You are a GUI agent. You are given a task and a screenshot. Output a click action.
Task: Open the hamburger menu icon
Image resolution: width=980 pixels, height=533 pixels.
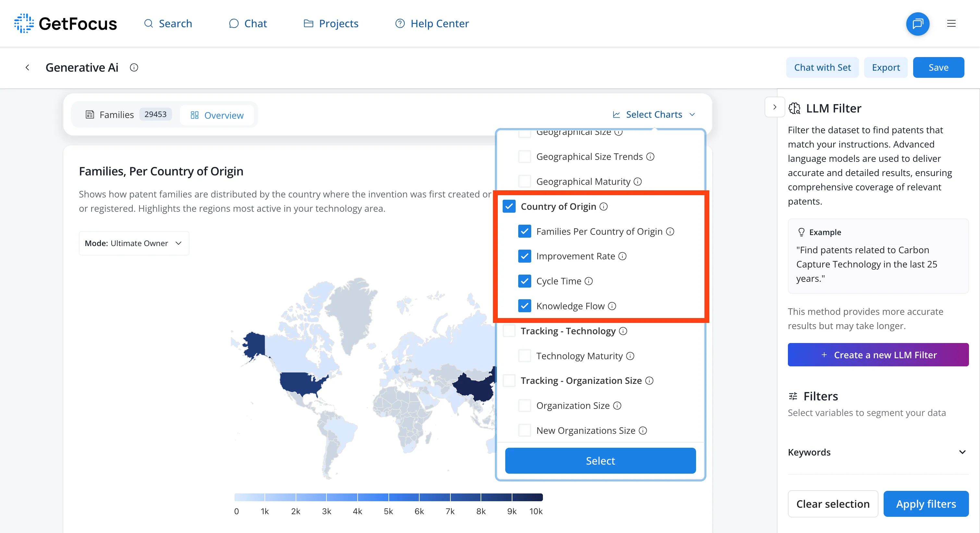(951, 24)
